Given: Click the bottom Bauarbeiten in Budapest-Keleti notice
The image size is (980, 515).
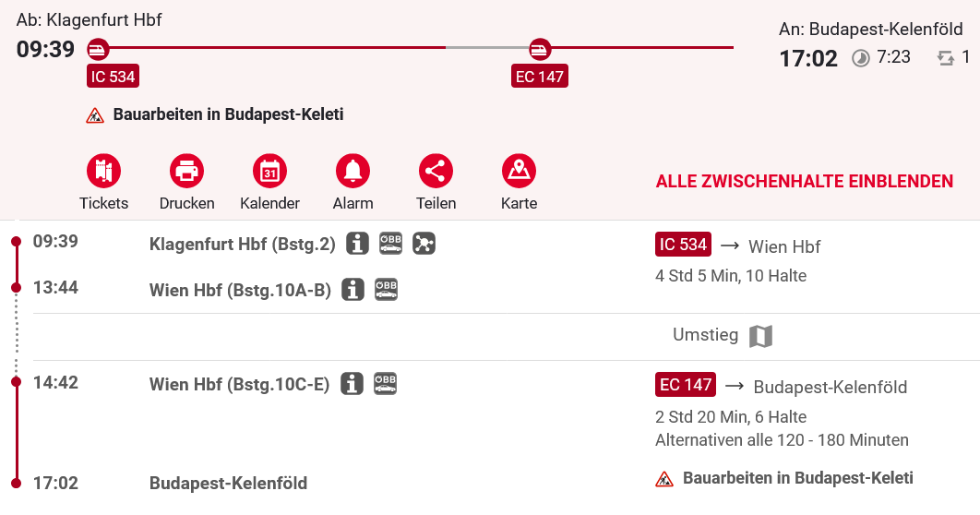Looking at the screenshot, I should [796, 478].
